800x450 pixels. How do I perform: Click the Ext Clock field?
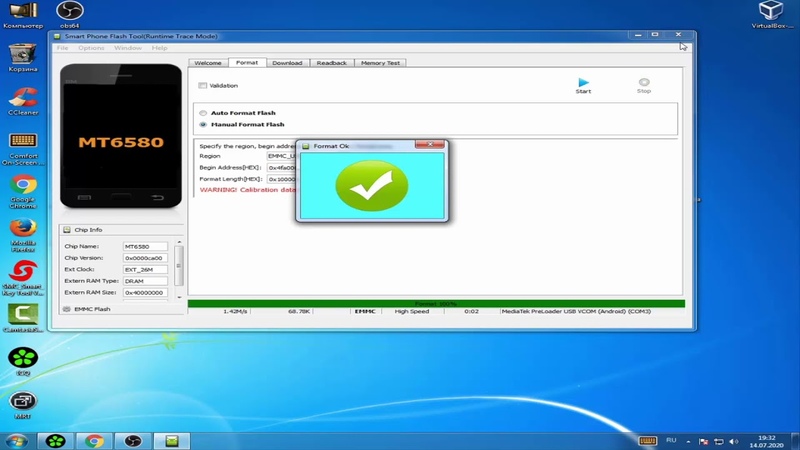point(145,269)
